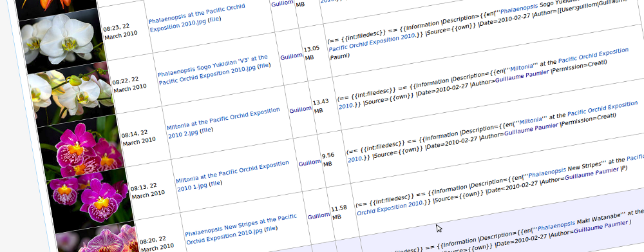
Task: Open the Miltonia thumbnail dated 08:13
Action: click(90, 200)
